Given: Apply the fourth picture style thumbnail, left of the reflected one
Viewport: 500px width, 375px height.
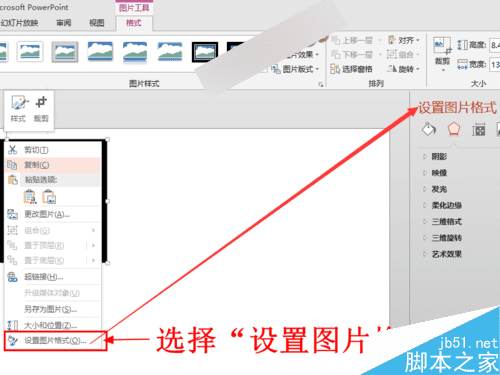Looking at the screenshot, I should click(100, 52).
